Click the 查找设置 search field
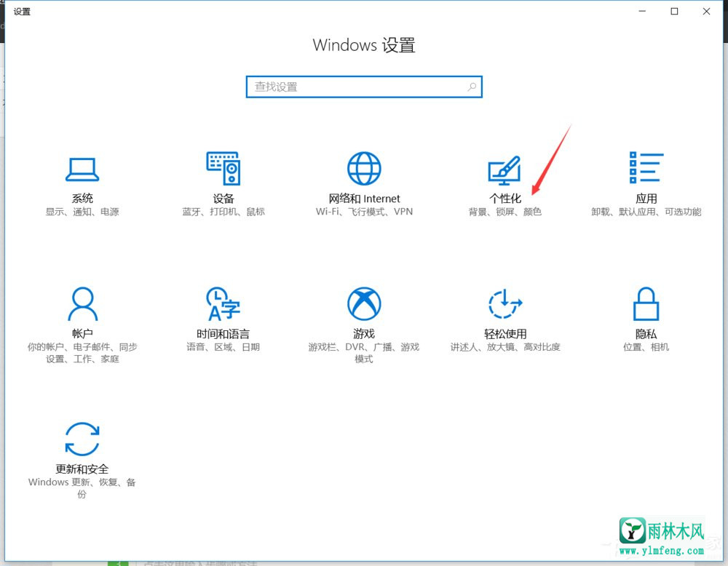Viewport: 728px width, 566px height. point(364,87)
